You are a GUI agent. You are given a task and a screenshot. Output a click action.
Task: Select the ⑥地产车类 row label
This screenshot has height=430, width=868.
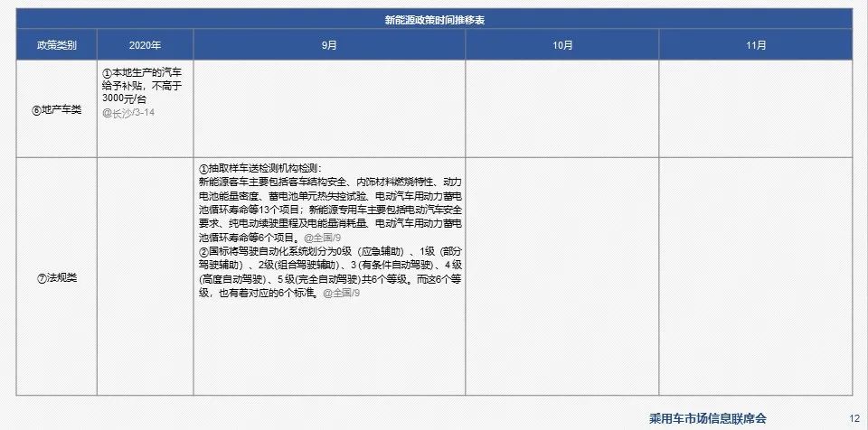pyautogui.click(x=56, y=110)
